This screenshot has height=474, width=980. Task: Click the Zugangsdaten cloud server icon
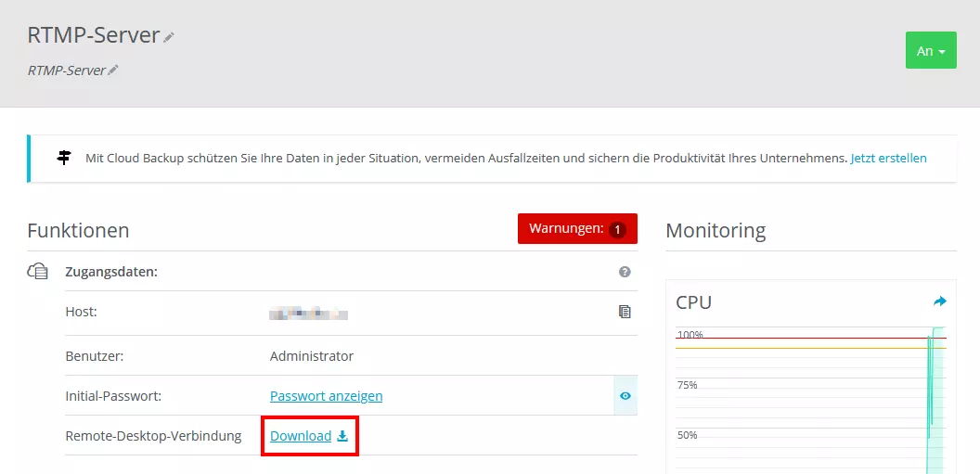tap(37, 272)
